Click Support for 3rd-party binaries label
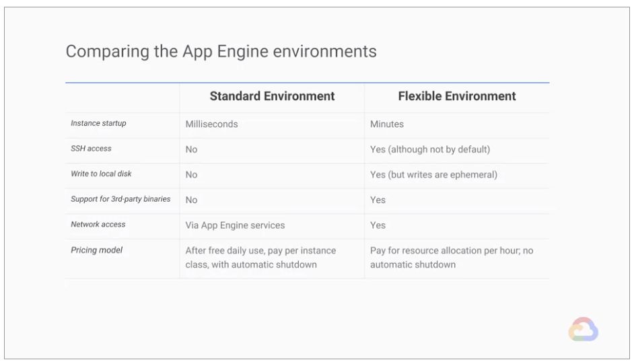 (x=120, y=198)
